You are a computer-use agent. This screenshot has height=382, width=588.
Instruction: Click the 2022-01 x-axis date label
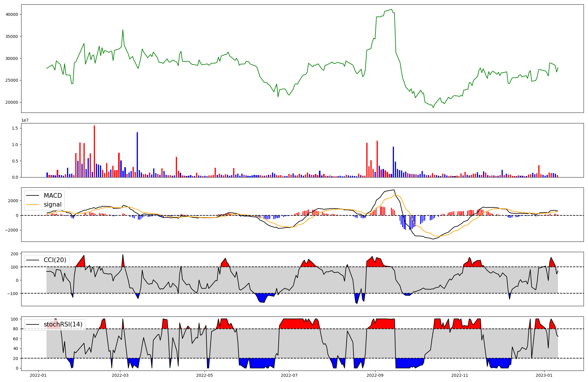[38, 375]
